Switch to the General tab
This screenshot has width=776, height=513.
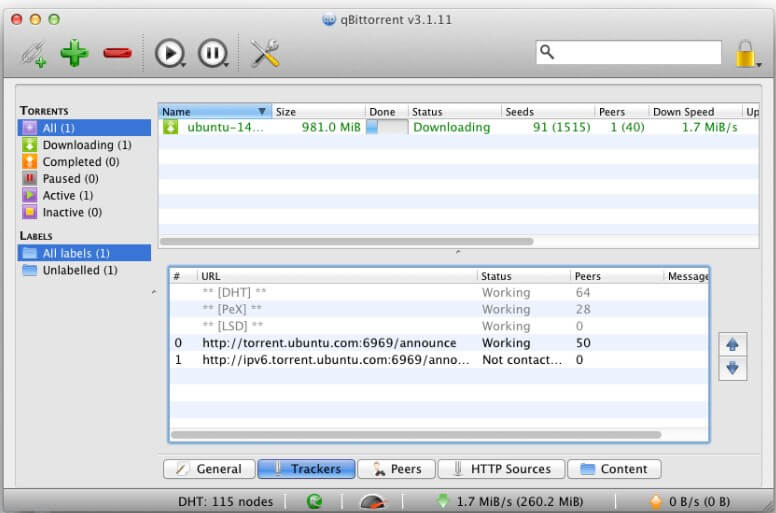(x=209, y=468)
